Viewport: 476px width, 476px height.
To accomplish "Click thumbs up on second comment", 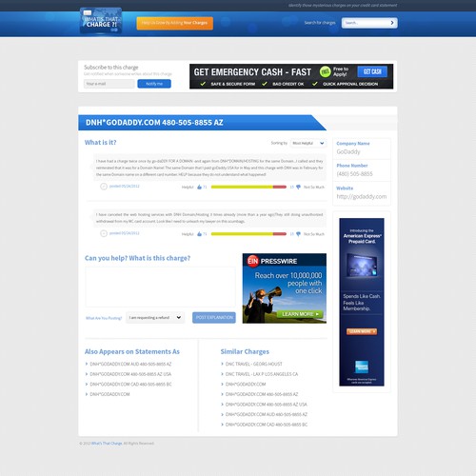I will (x=199, y=234).
